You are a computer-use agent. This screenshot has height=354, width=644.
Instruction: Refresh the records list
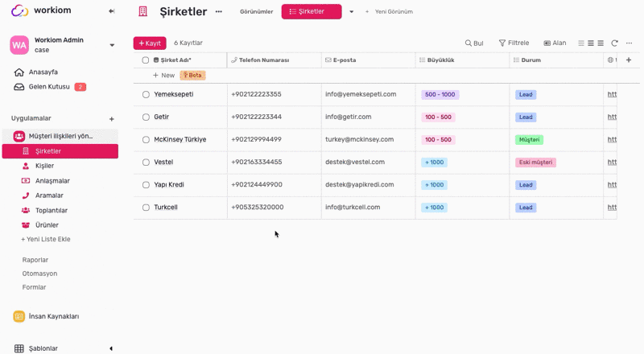(614, 43)
